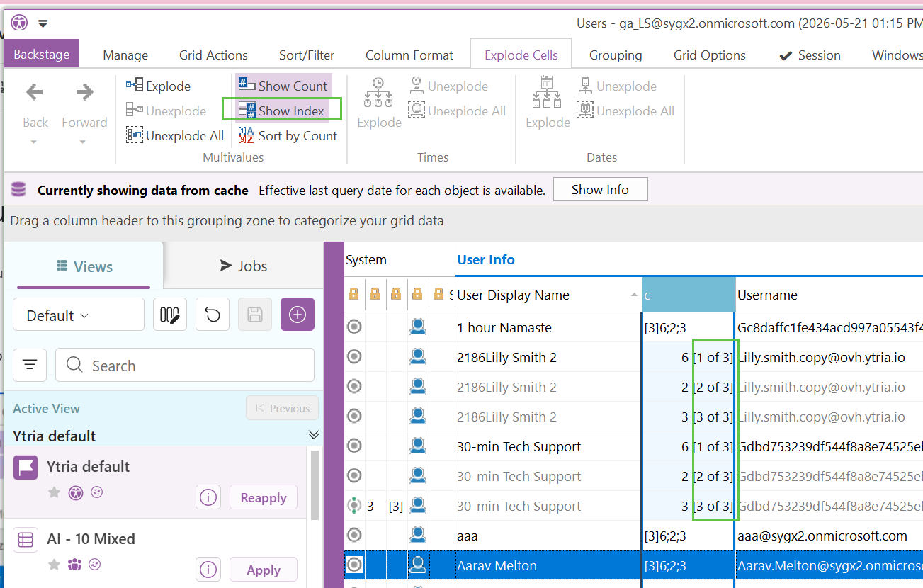Click the Username column header
This screenshot has height=588, width=923.
[829, 295]
